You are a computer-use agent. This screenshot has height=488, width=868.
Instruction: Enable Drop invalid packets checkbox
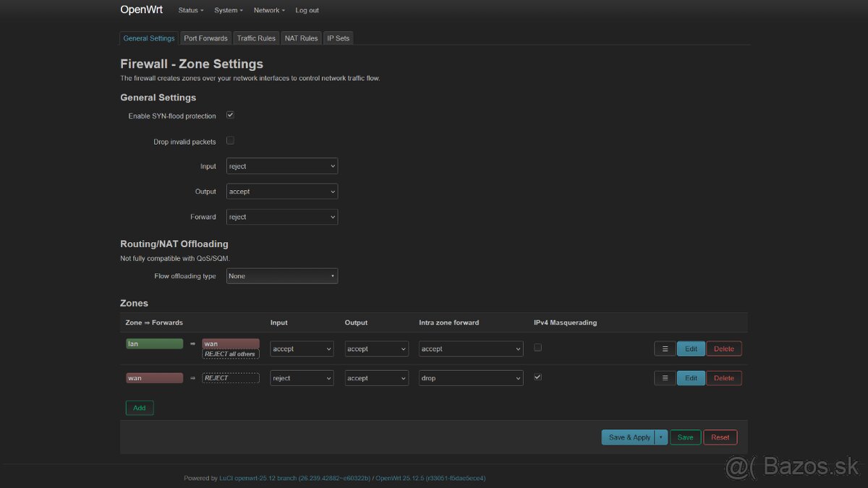tap(230, 140)
